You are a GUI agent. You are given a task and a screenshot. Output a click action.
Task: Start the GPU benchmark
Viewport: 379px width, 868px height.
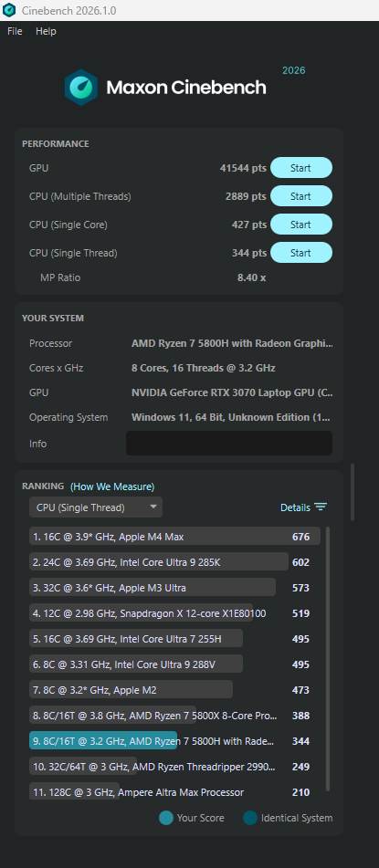[x=300, y=168]
